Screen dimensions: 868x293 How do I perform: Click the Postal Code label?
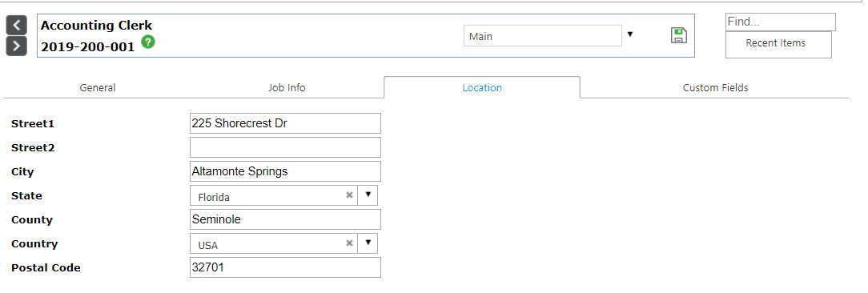pyautogui.click(x=46, y=268)
